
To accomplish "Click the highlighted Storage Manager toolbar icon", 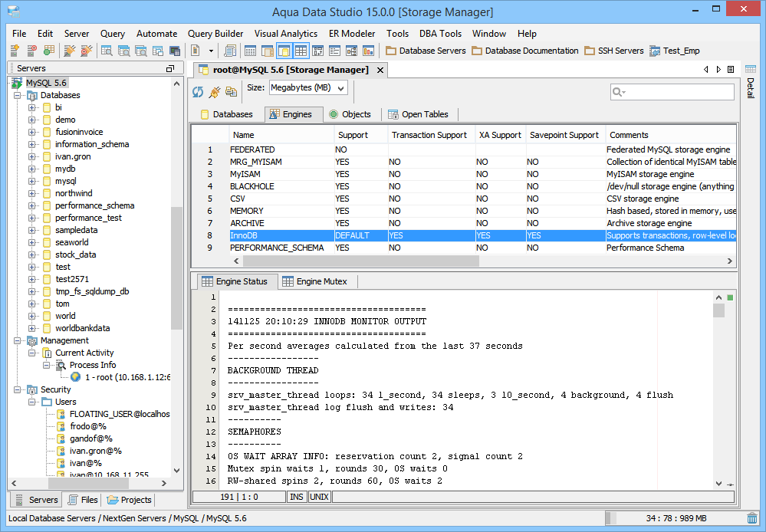I will point(284,51).
